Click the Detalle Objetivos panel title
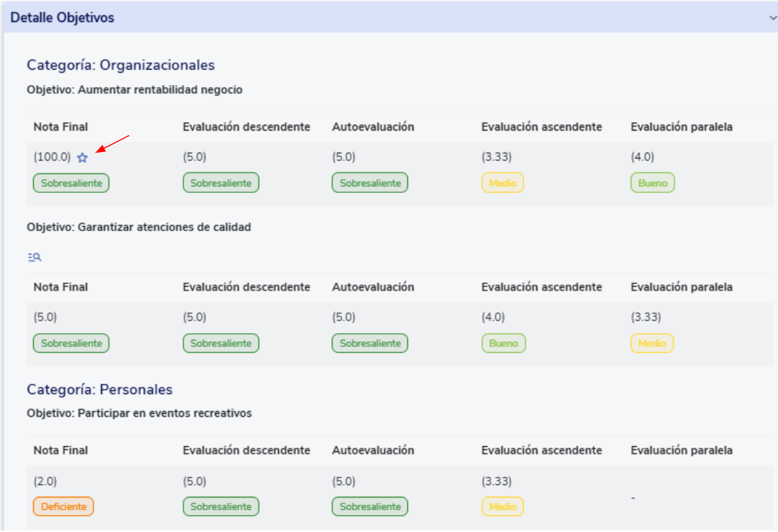Viewport: 778px width, 532px height. coord(62,18)
